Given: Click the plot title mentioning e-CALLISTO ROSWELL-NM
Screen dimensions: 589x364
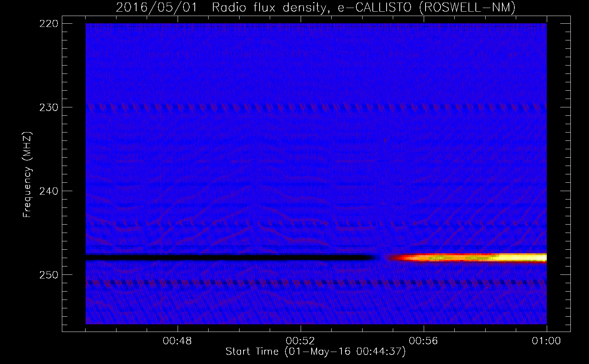Looking at the screenshot, I should [x=316, y=7].
